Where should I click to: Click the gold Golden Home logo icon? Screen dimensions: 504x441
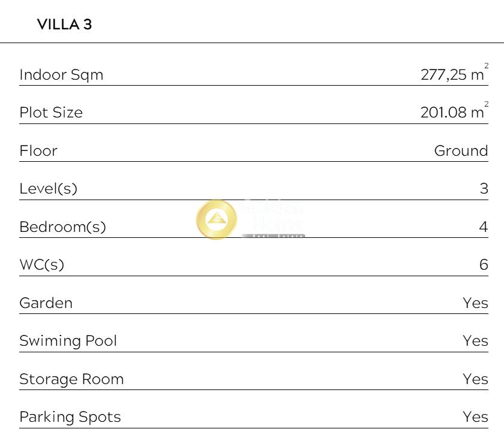(x=216, y=220)
